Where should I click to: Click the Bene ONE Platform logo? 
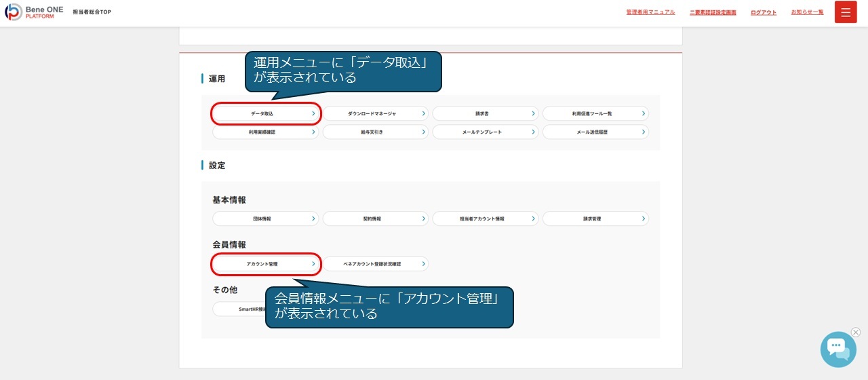click(x=34, y=12)
